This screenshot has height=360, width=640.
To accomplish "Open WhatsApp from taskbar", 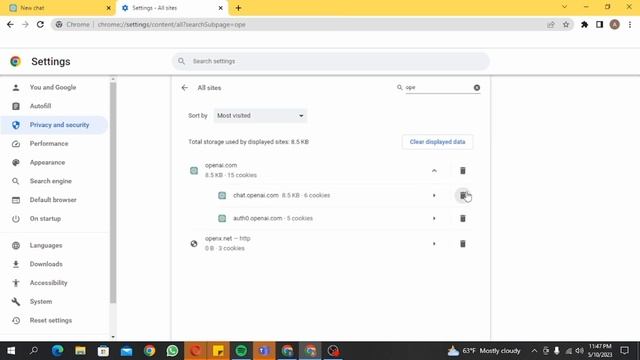I will coord(172,351).
